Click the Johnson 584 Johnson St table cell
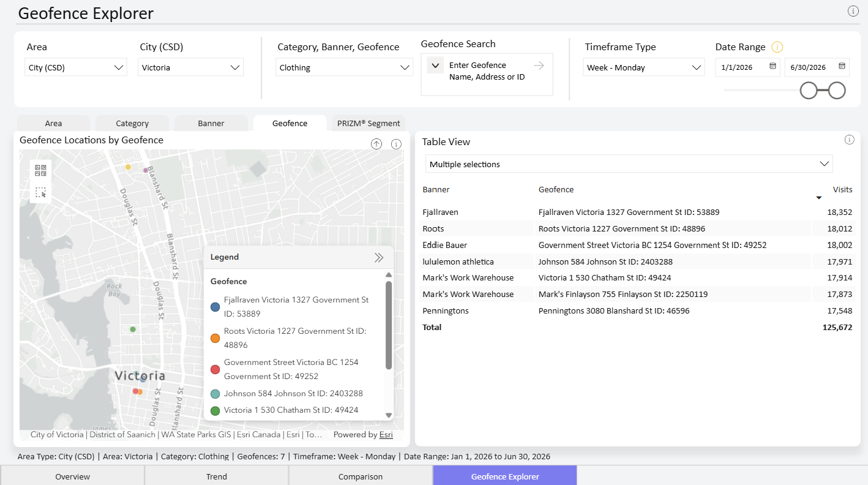 tap(605, 261)
